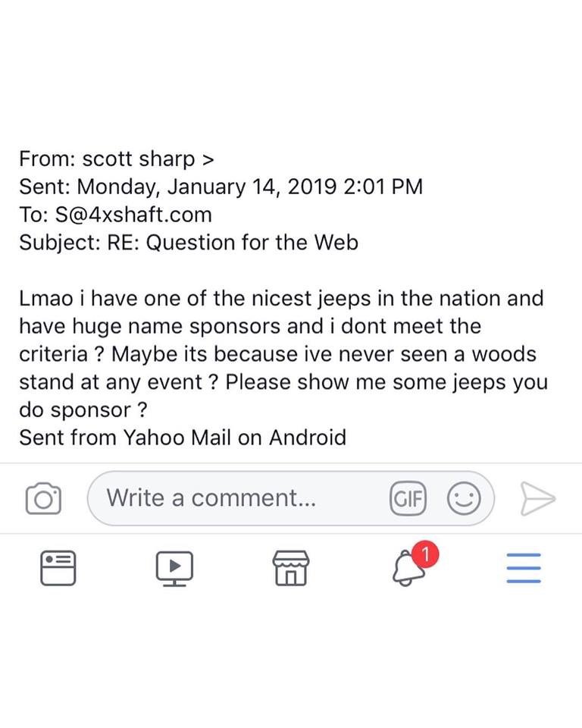Tap the camera icon beside comment box
This screenshot has height=728, width=582.
43,498
